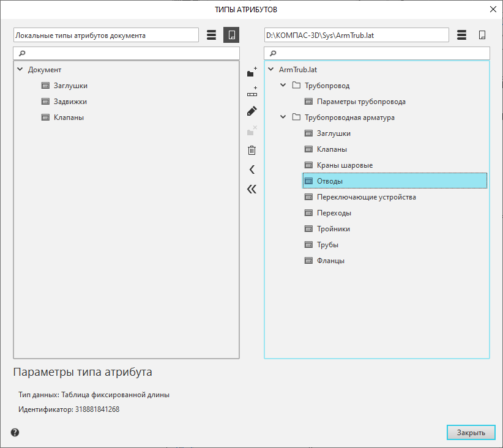Click library list icon beside ArmTrub.lat path
Viewport: 503px width, 448px height.
[462, 35]
